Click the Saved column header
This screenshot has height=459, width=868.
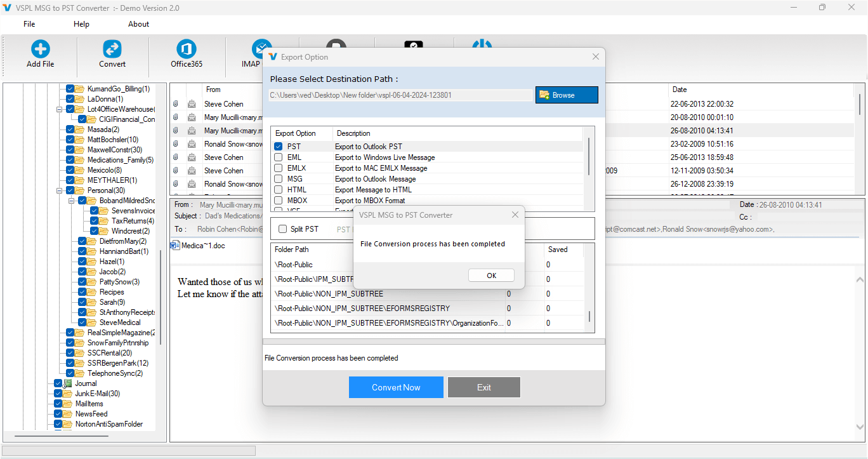[x=558, y=249]
